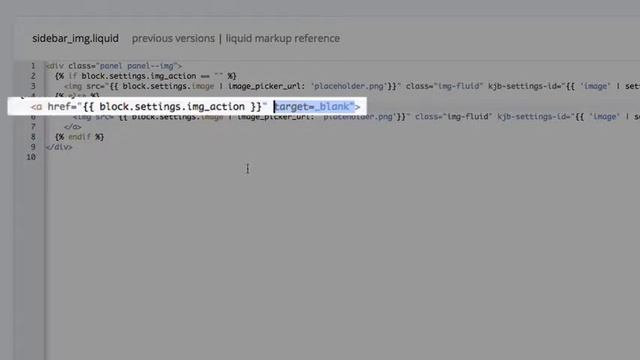The image size is (640, 360).
Task: Click line number 1 in gutter
Action: pos(33,66)
